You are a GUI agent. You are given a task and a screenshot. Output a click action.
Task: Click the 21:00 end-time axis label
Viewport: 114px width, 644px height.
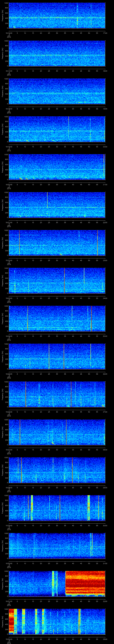(105, 184)
